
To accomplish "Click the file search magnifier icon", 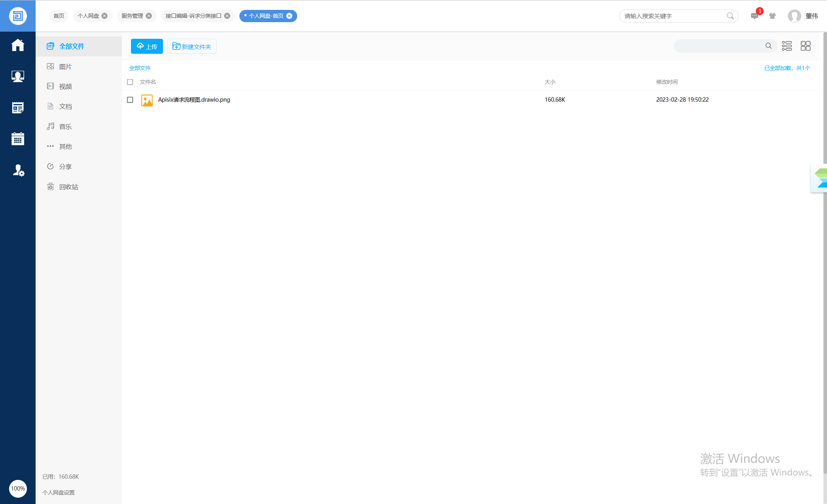I will pos(768,46).
